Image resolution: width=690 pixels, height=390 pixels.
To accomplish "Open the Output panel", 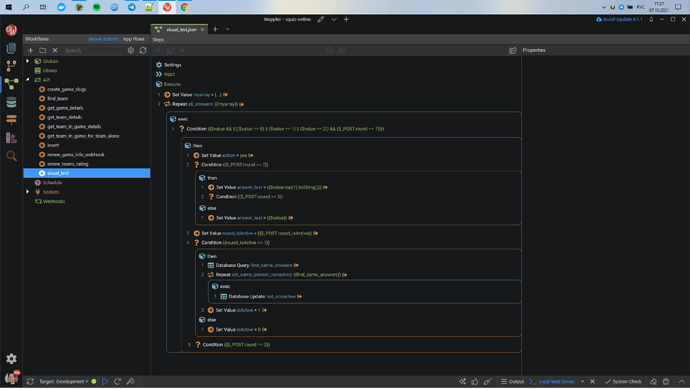I will (513, 382).
